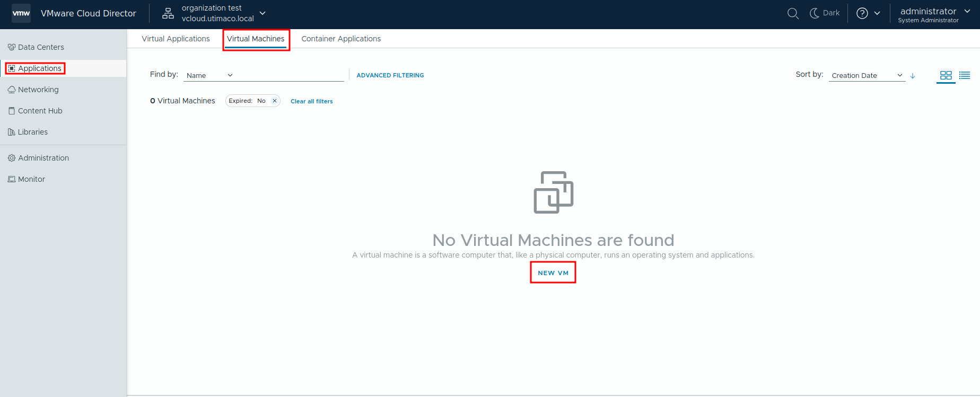980x397 pixels.
Task: Reverse the sort direction arrow
Action: pos(913,76)
